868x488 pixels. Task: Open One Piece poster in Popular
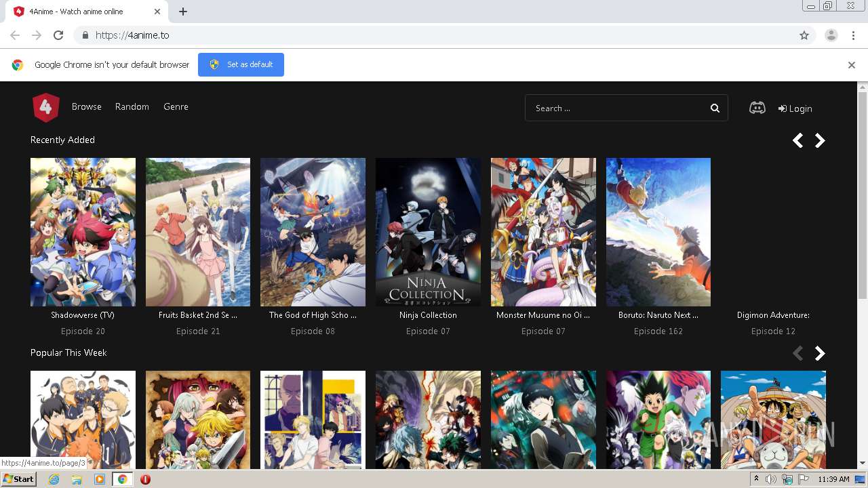click(x=773, y=420)
